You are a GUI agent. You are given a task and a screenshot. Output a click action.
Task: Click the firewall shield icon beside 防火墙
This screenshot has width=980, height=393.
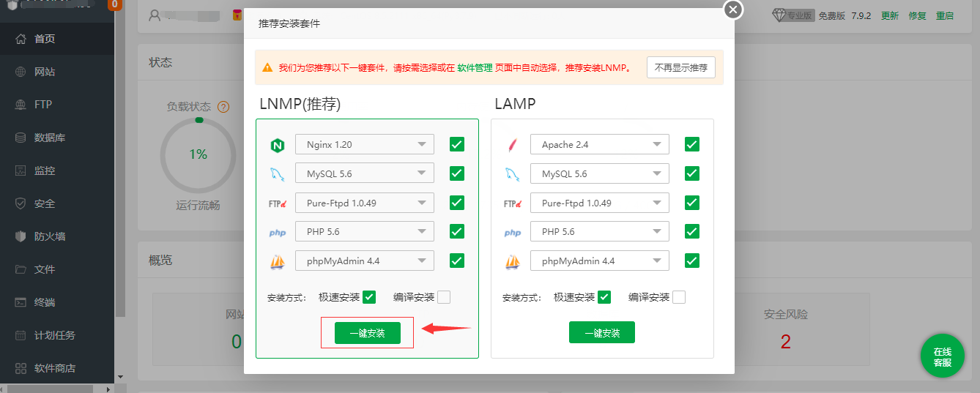pyautogui.click(x=21, y=236)
